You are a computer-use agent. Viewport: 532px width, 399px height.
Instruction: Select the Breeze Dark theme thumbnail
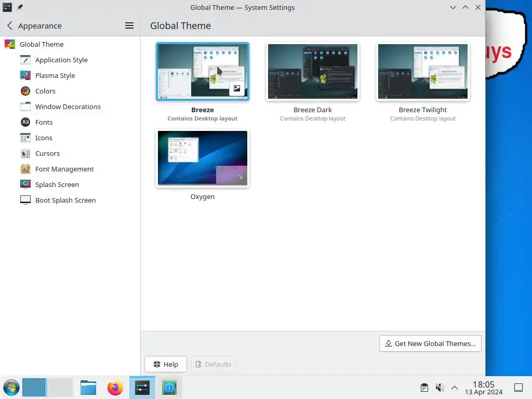pos(312,71)
